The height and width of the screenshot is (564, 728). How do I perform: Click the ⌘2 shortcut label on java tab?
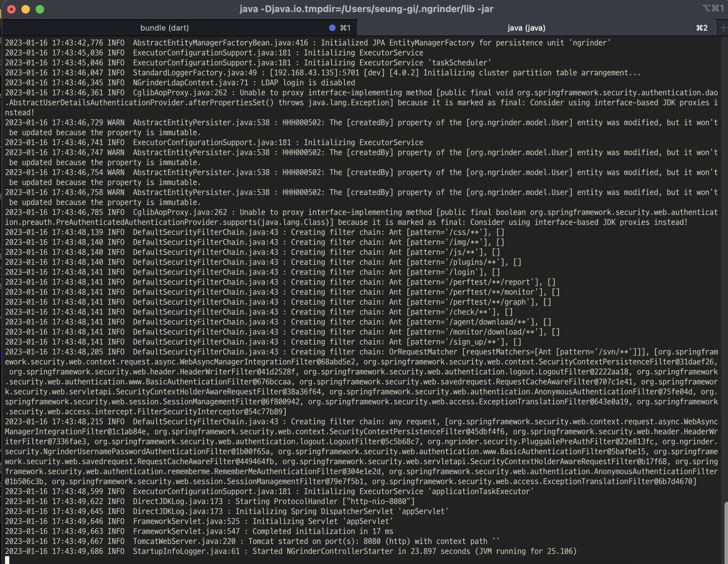(702, 28)
